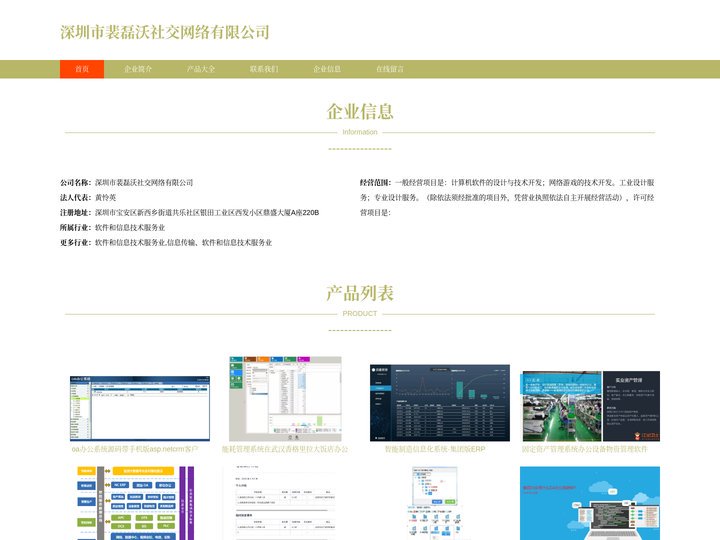
Task: Click the 能耗管理系统在武汉香格里拉大饭店 link
Action: tap(285, 449)
